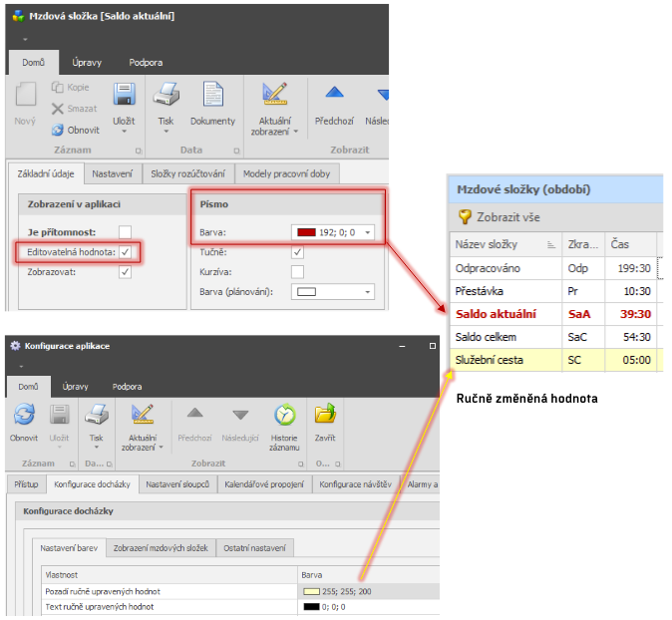
Task: Open Záznam group dialog launcher in Mzdová složka
Action: point(139,151)
